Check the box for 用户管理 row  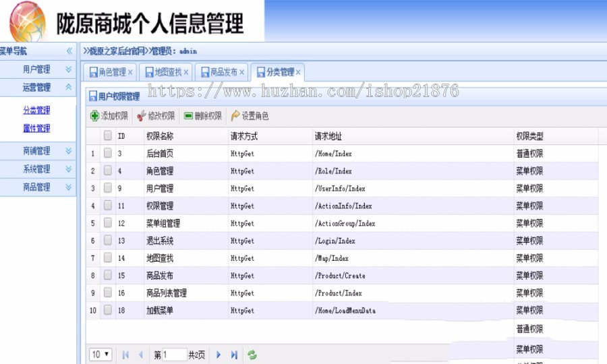(108, 187)
